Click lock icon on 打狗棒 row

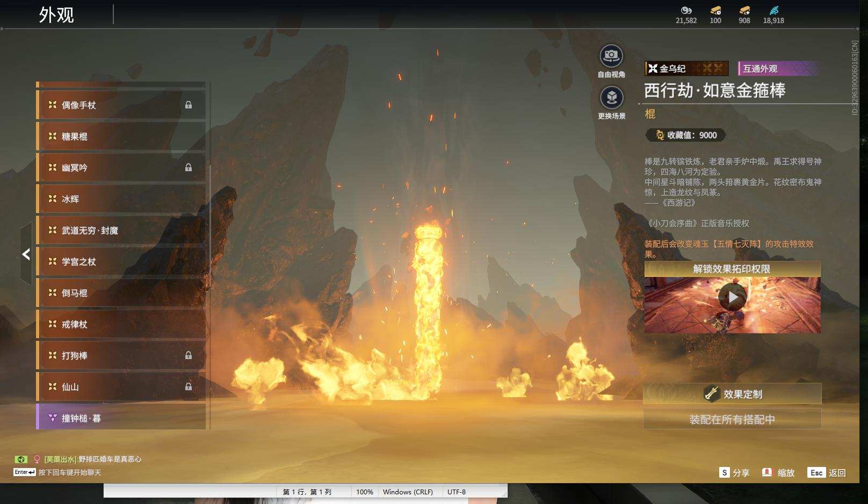[x=189, y=355]
